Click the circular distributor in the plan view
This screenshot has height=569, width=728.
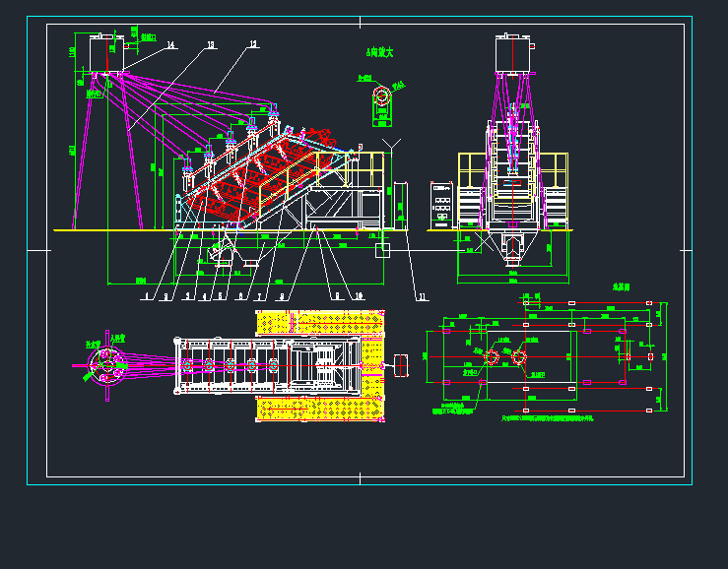[107, 366]
